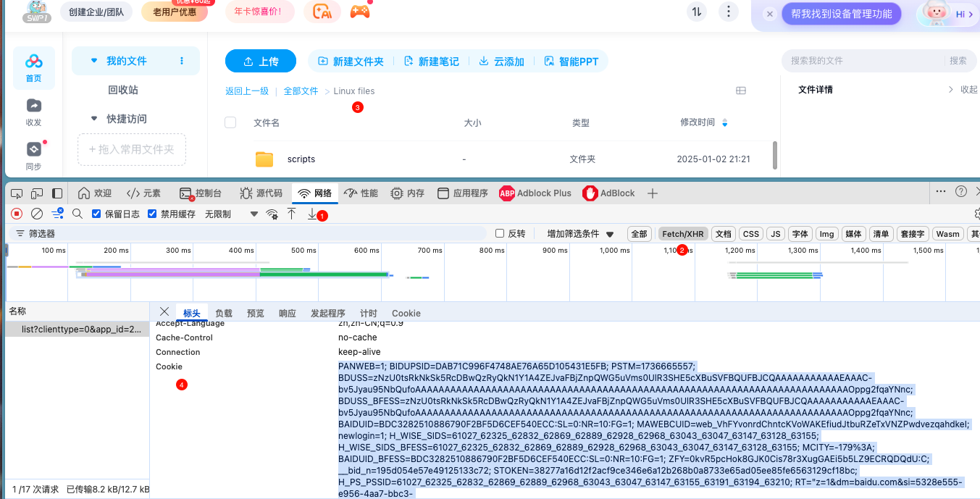Screen dimensions: 980x499
Task: Clear the network requests log
Action: 36,214
